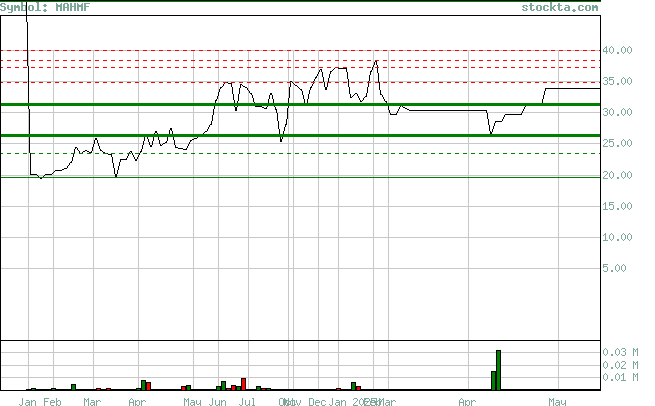
Task: Click the Feb month label
Action: click(x=52, y=402)
